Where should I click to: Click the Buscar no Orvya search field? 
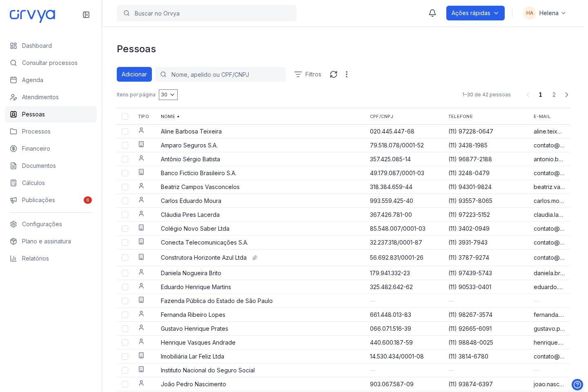207,13
